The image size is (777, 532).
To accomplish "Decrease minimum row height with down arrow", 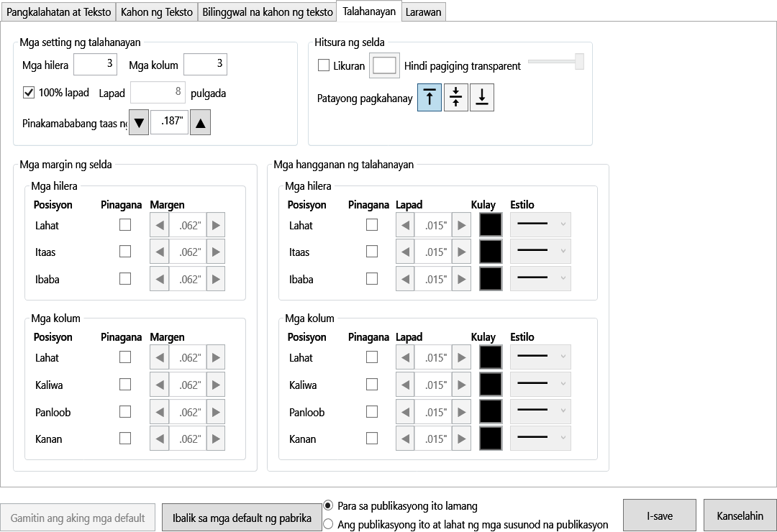I will coord(139,122).
